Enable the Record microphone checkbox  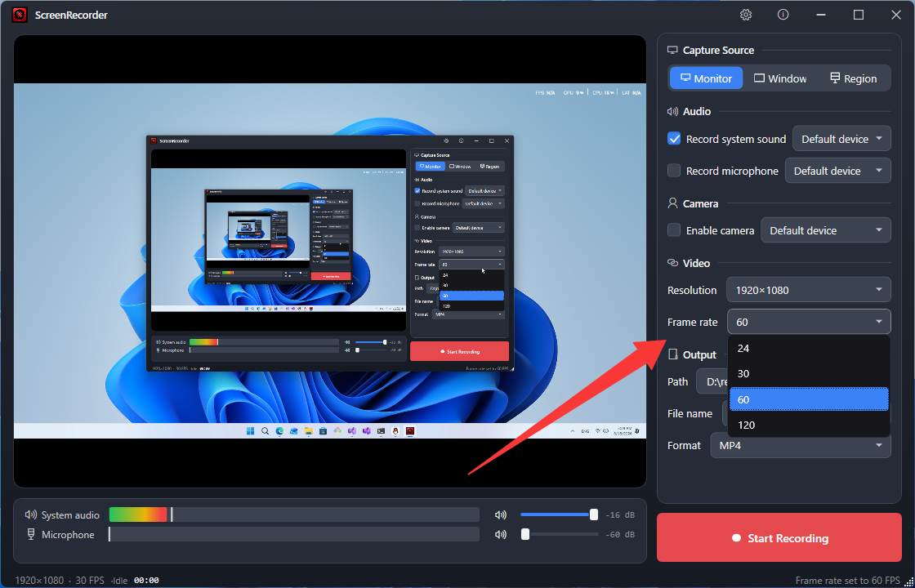(x=674, y=171)
